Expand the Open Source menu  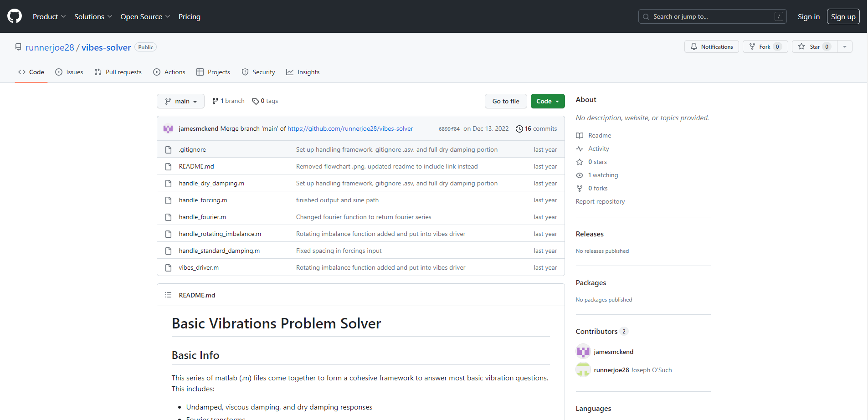[145, 16]
